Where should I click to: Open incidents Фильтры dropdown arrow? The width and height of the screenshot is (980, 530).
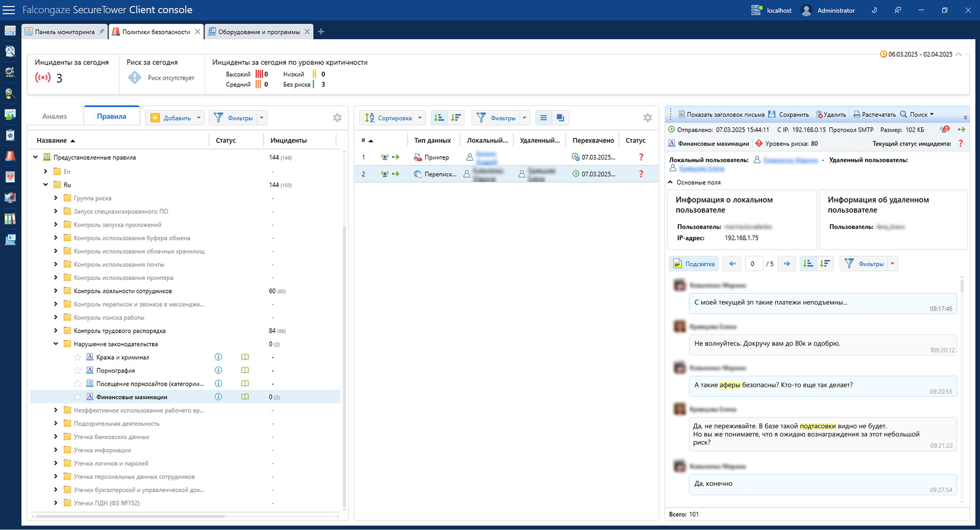click(525, 118)
